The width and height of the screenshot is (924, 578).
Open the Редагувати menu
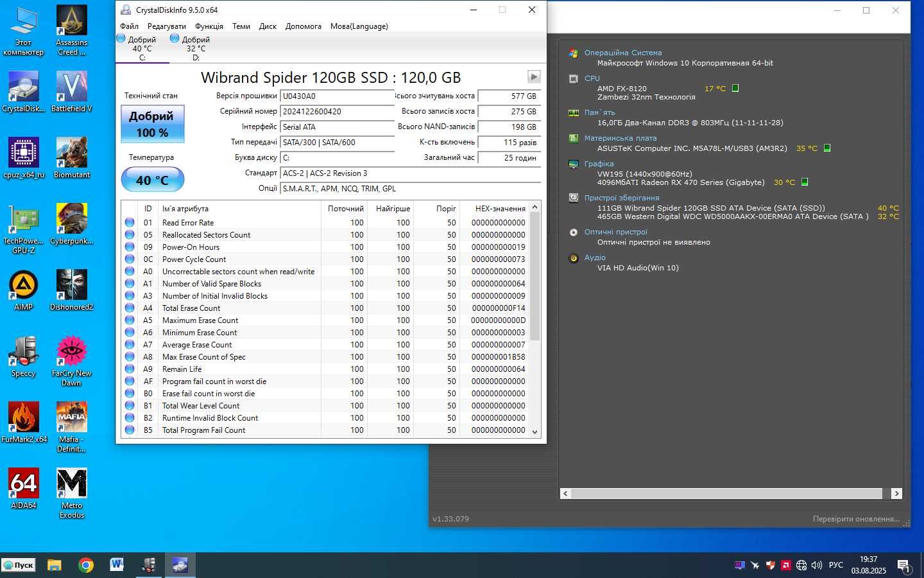click(x=167, y=26)
